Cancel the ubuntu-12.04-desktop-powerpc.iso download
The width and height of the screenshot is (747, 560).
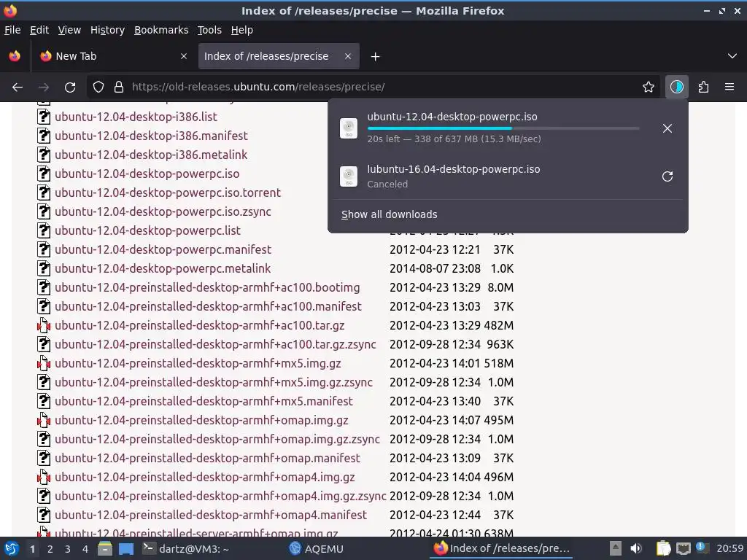point(667,128)
